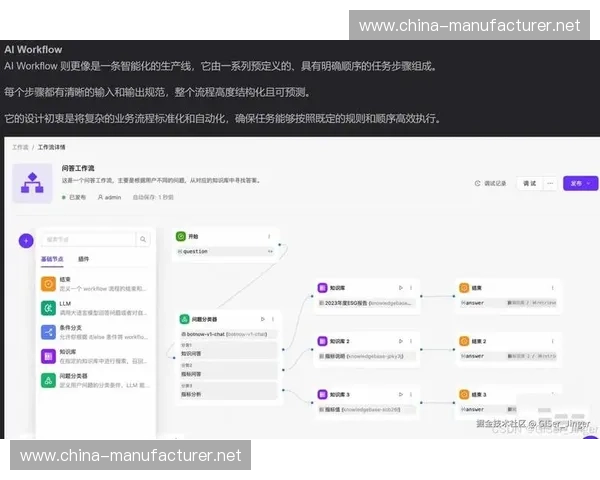
Task: Click the purple icon of 知识库 3 node
Action: coord(323,394)
